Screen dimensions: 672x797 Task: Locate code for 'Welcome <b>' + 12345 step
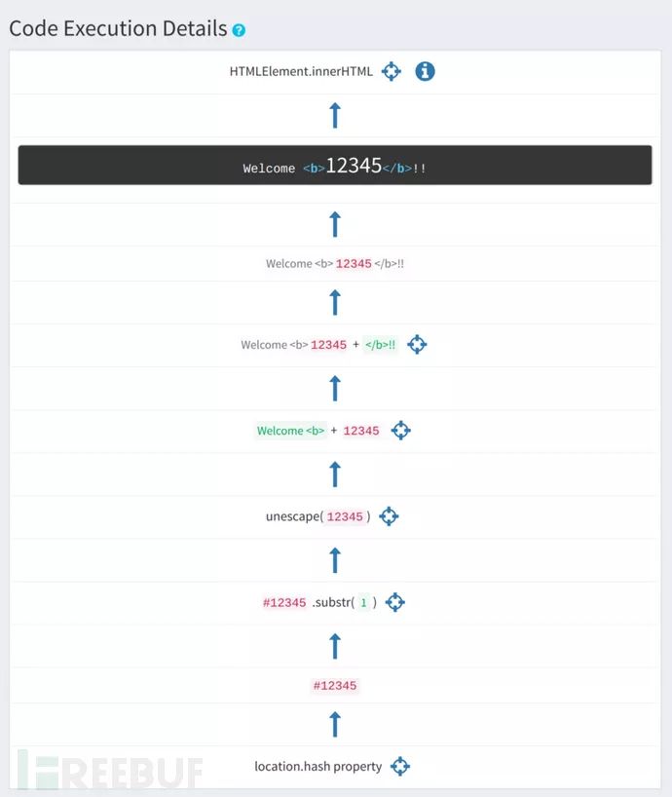click(x=400, y=430)
